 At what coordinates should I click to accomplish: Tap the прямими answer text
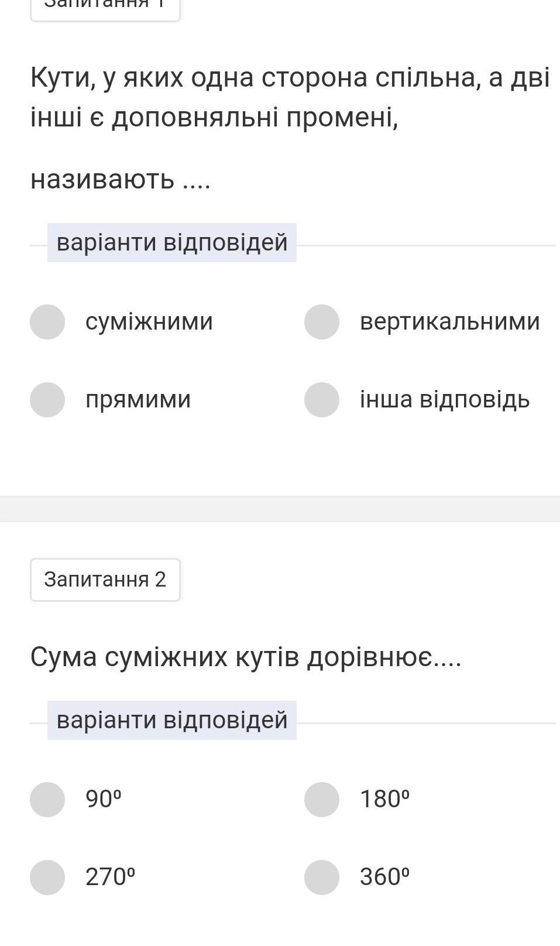click(138, 400)
